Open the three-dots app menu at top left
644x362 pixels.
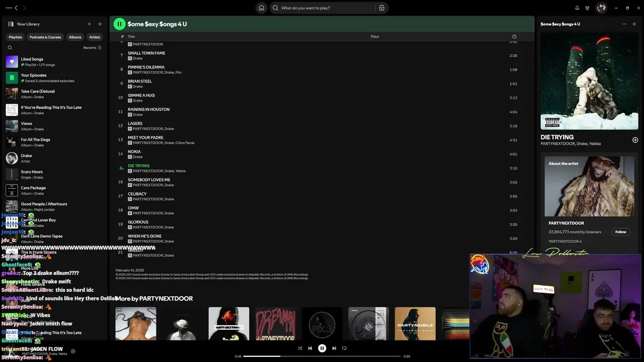point(9,8)
